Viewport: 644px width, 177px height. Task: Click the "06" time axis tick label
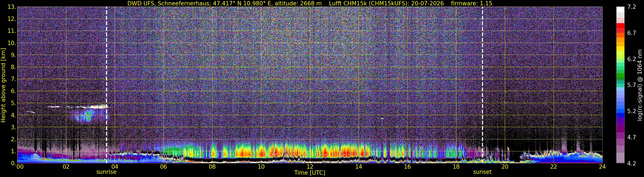(164, 167)
